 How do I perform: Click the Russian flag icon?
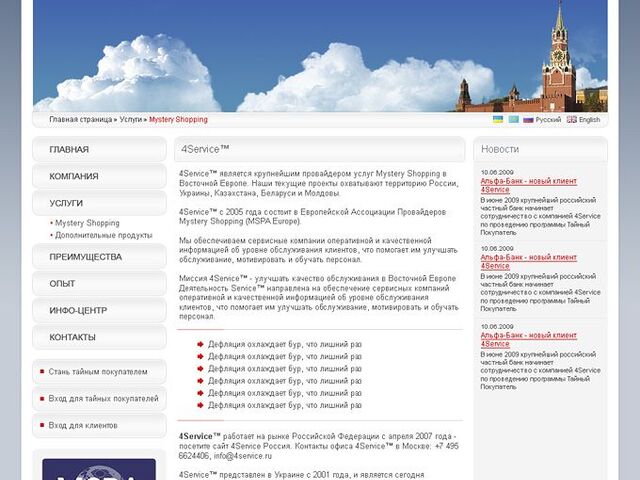click(528, 120)
